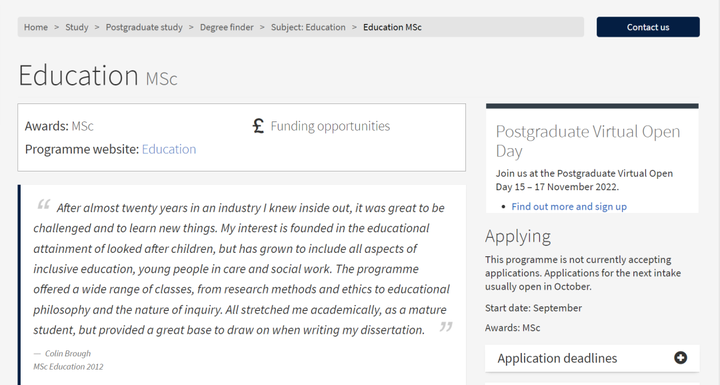The width and height of the screenshot is (720, 385).
Task: Select Subject: Education breadcrumb
Action: point(308,27)
